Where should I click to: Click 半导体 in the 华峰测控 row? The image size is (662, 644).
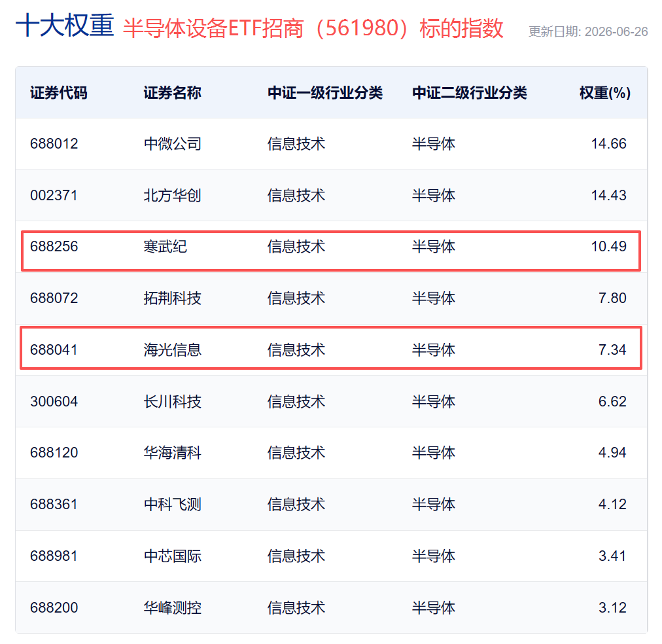click(x=434, y=608)
